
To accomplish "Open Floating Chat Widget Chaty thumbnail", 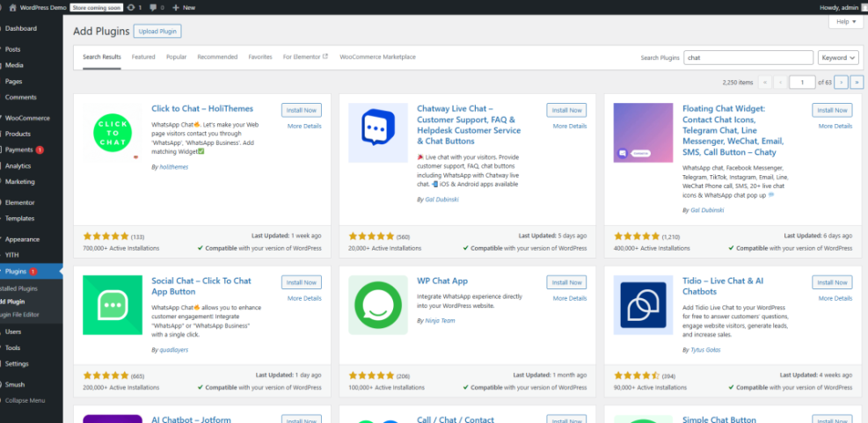I will click(x=643, y=133).
